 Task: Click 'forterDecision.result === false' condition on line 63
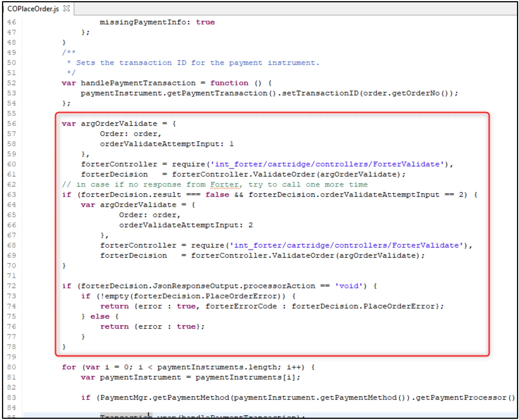[x=155, y=195]
